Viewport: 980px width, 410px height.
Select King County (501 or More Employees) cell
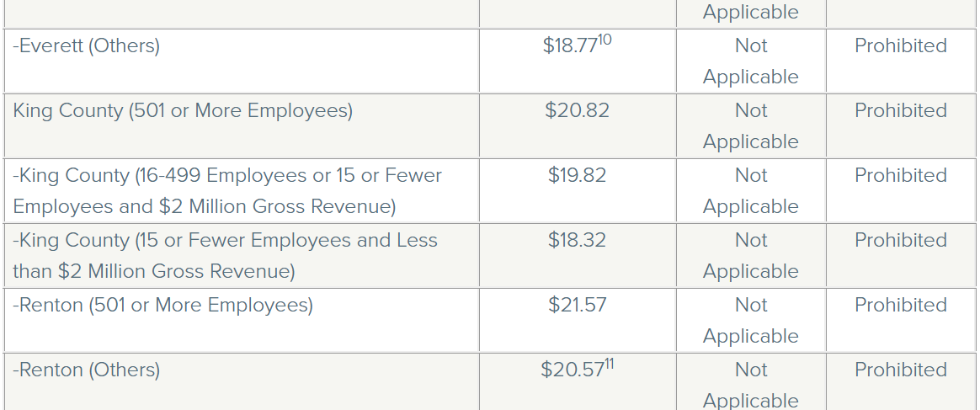183,110
